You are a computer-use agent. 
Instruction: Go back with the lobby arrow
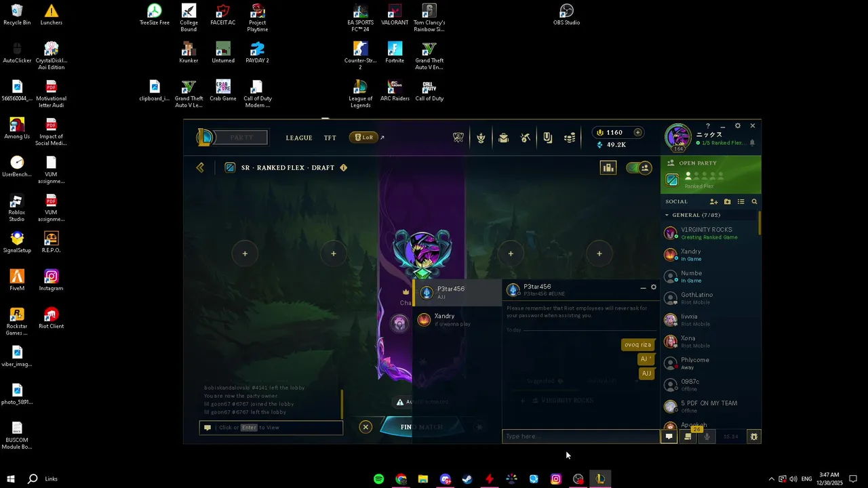[200, 167]
